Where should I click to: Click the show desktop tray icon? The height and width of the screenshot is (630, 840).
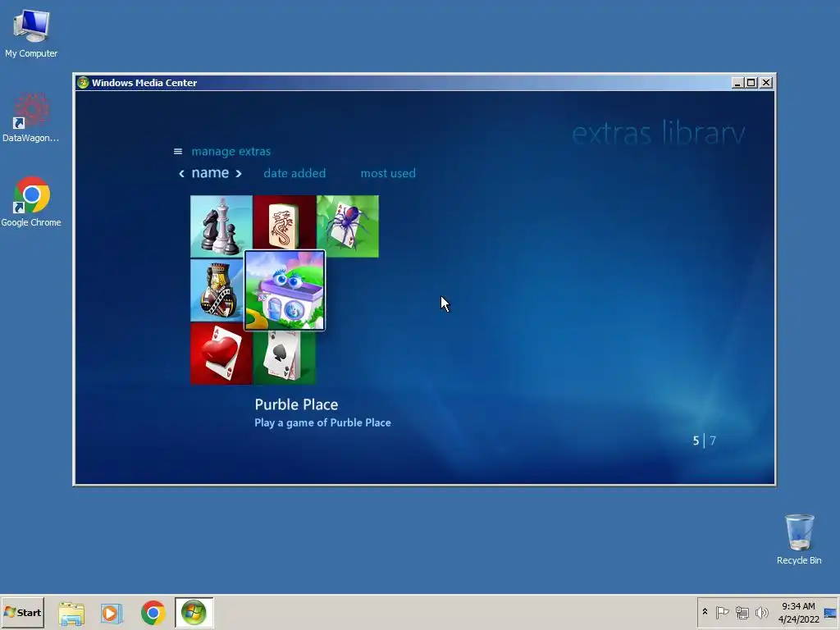830,613
